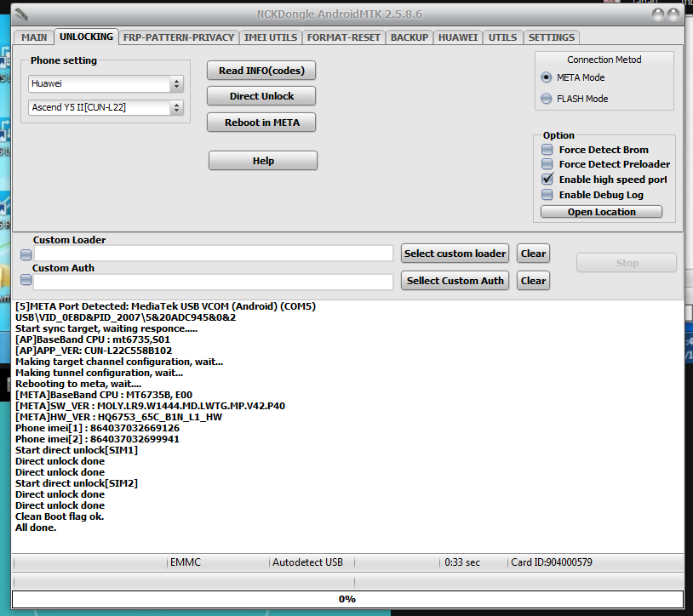Tick the Custom Loader checkbox
The height and width of the screenshot is (616, 693).
pyautogui.click(x=26, y=254)
